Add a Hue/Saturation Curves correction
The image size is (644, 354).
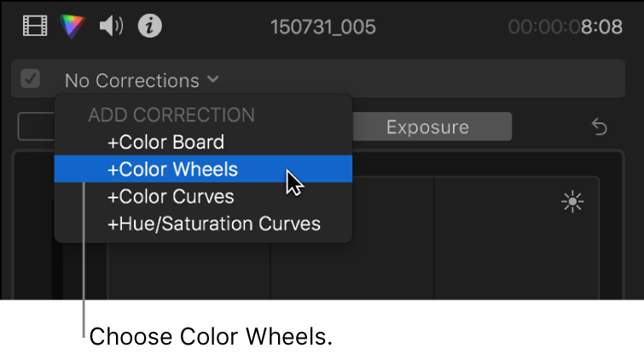(x=213, y=224)
